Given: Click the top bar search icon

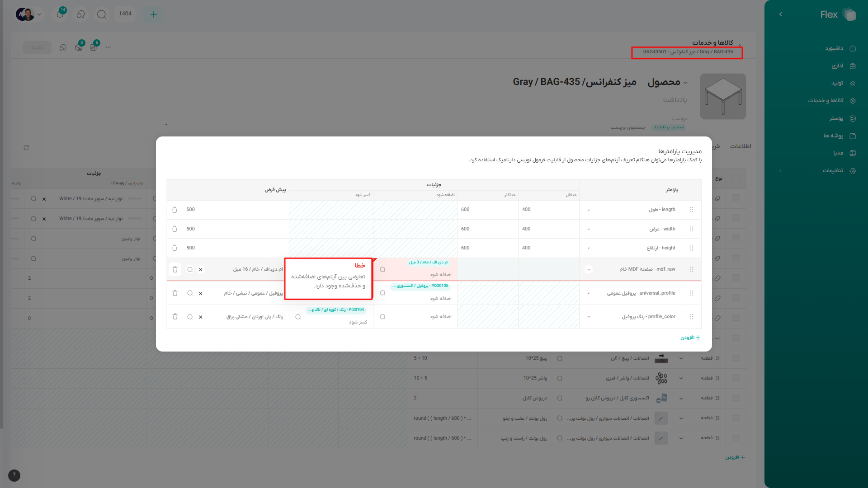Looking at the screenshot, I should pyautogui.click(x=102, y=14).
